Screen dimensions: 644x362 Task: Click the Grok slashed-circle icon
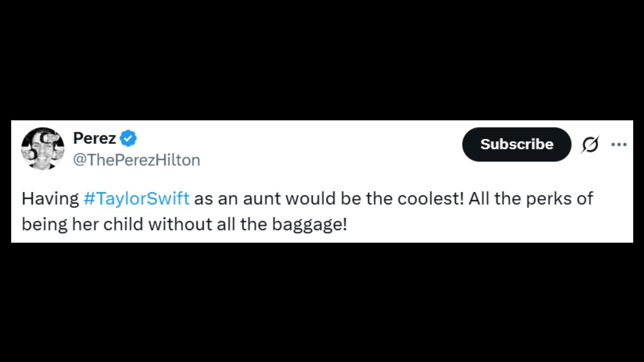590,145
